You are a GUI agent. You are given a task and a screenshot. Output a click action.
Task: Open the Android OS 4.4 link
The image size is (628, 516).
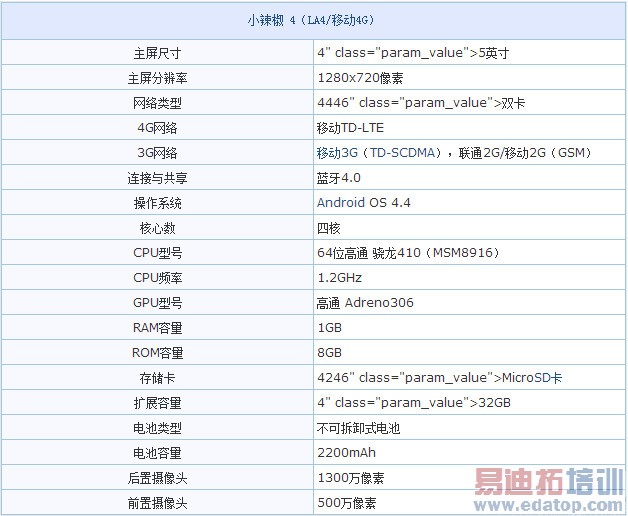pyautogui.click(x=364, y=203)
